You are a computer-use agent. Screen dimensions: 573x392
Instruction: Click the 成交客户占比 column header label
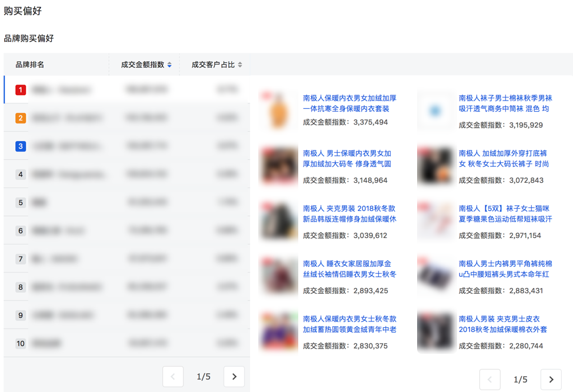213,65
